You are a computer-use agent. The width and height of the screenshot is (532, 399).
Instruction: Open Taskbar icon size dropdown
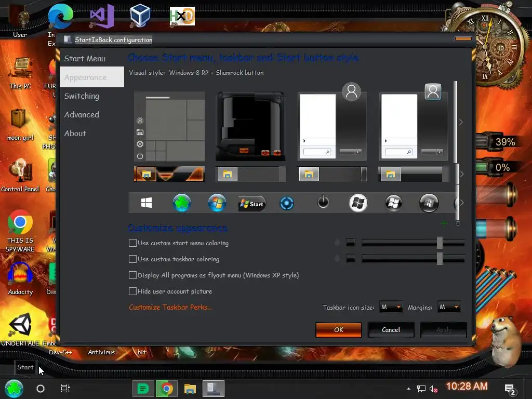391,307
